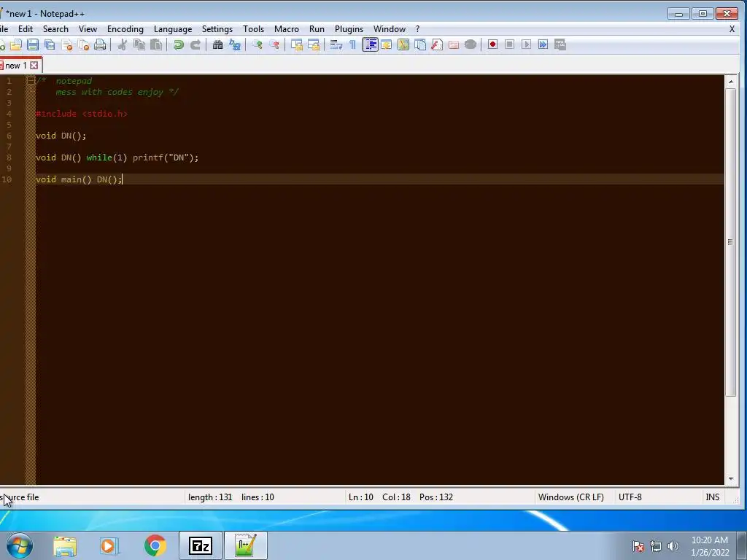Play back the recorded macro
The width and height of the screenshot is (747, 560).
tap(526, 44)
